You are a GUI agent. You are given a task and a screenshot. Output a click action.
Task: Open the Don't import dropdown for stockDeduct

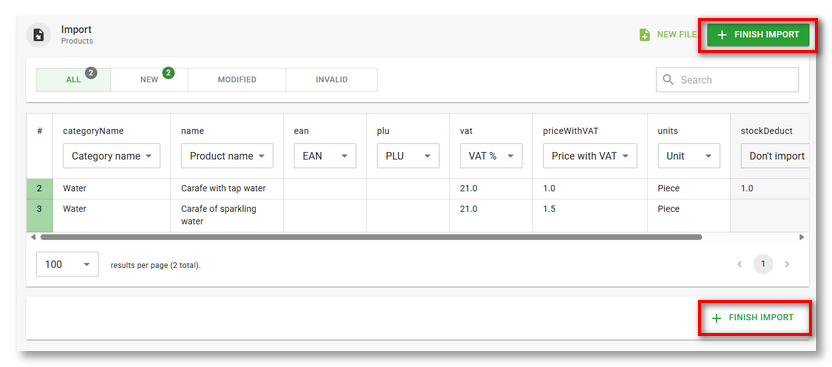point(775,156)
